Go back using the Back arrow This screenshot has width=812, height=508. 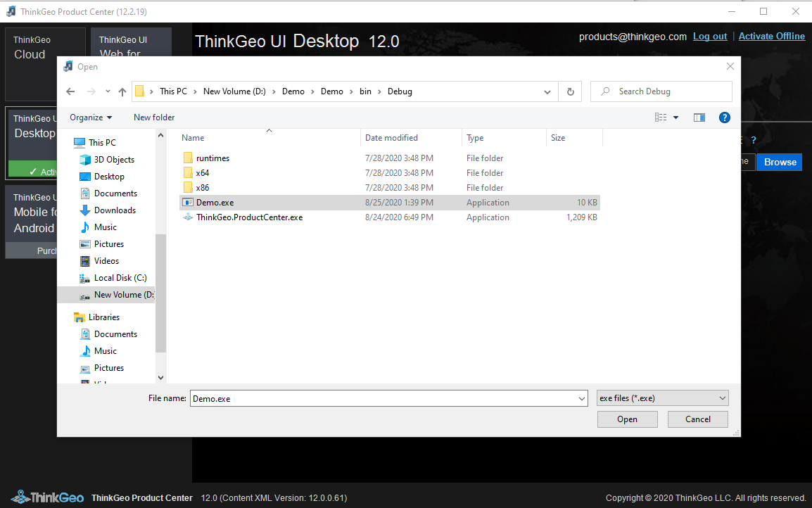click(x=70, y=91)
